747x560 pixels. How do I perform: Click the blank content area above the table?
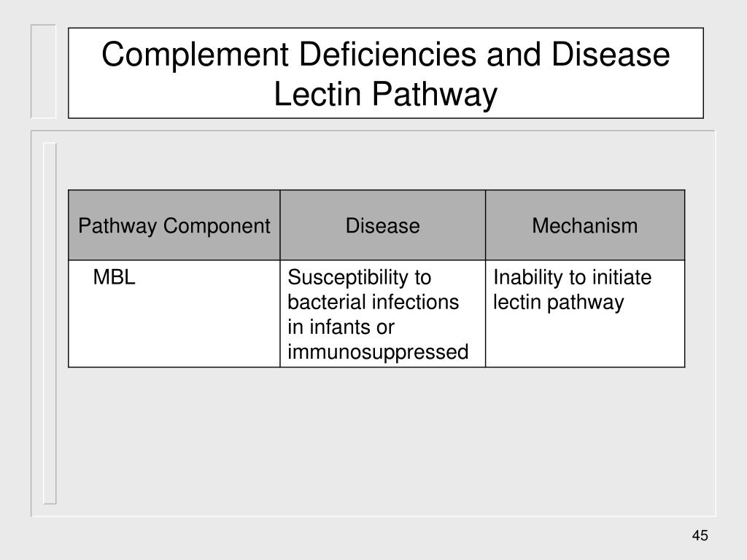pos(376,160)
